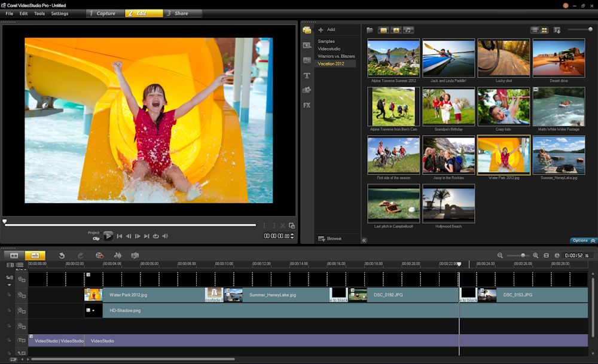The height and width of the screenshot is (364, 598).
Task: Open the Tools menu
Action: tap(39, 13)
